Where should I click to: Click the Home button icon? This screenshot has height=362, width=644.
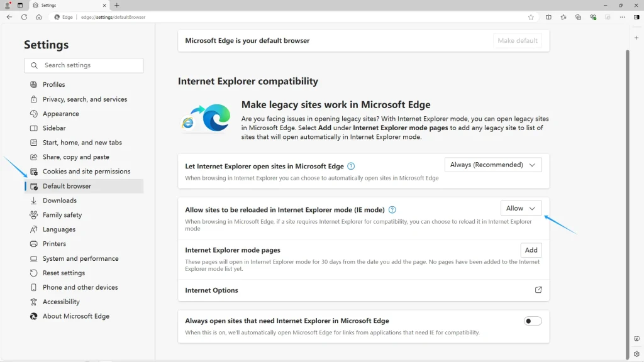[39, 17]
